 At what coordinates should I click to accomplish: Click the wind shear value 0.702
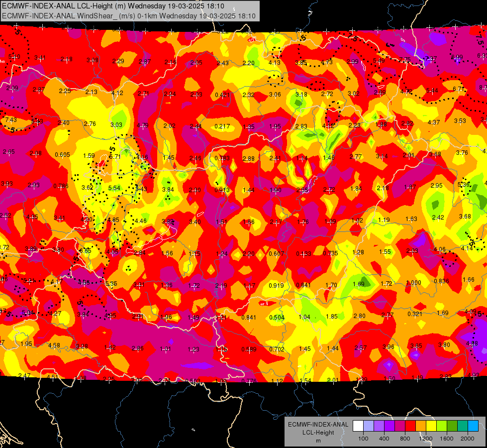pos(277,349)
